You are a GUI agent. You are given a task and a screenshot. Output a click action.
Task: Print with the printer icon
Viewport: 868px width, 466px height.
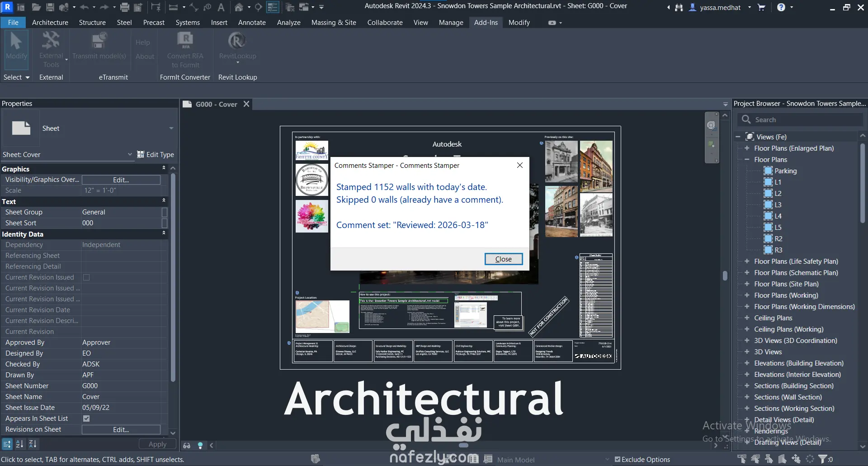(125, 7)
